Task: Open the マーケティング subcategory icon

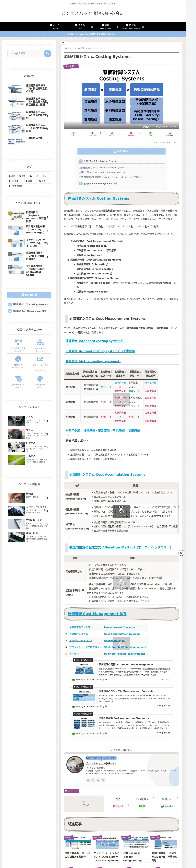Action: pyautogui.click(x=18, y=382)
